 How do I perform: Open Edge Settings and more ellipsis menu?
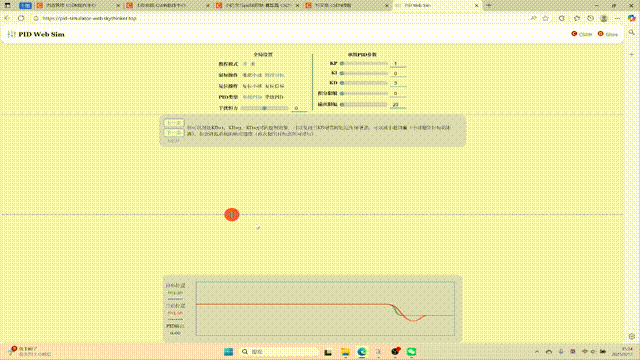[x=617, y=18]
